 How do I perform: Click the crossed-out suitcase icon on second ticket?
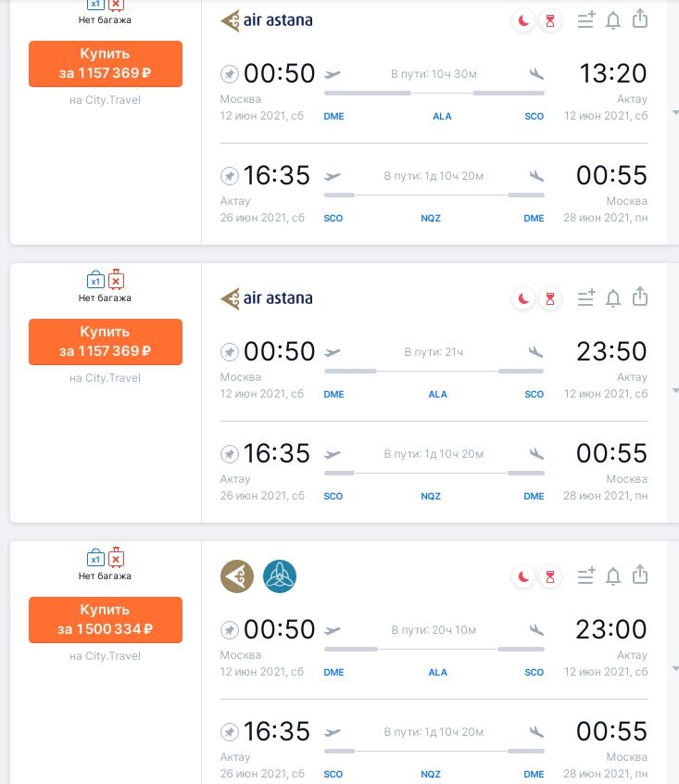116,280
